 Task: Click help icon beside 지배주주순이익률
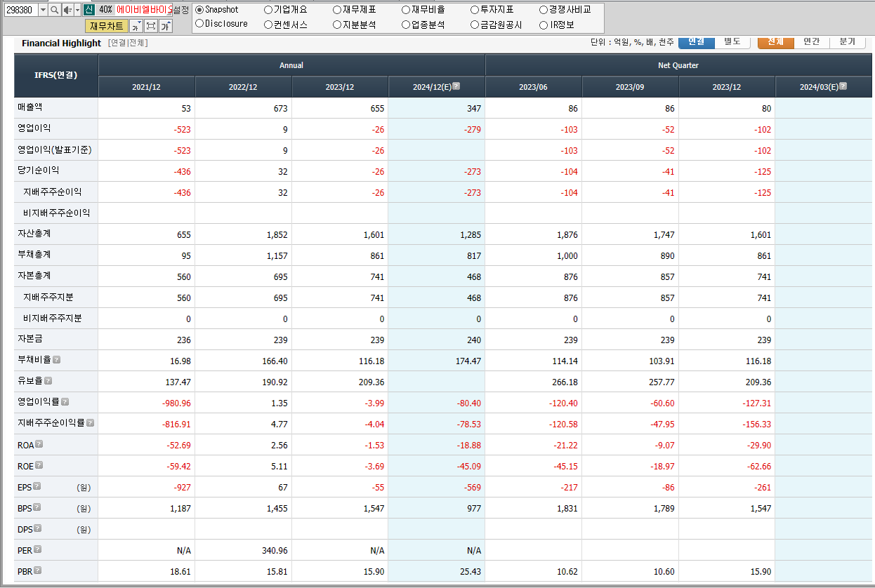pyautogui.click(x=90, y=423)
